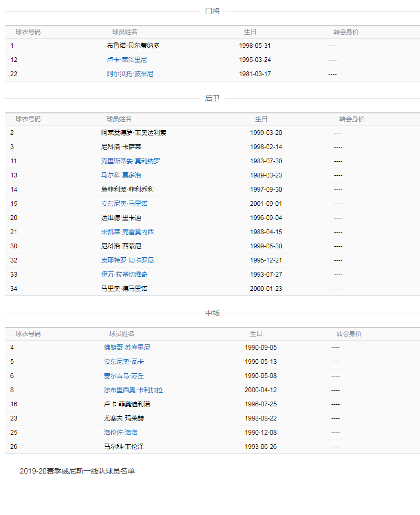
Task: Click defender link 皮耶特罗·切卡罗尼
Action: pyautogui.click(x=127, y=260)
